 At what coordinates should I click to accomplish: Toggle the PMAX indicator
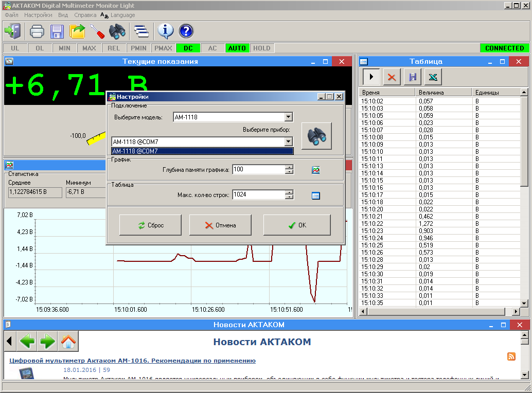[x=163, y=48]
